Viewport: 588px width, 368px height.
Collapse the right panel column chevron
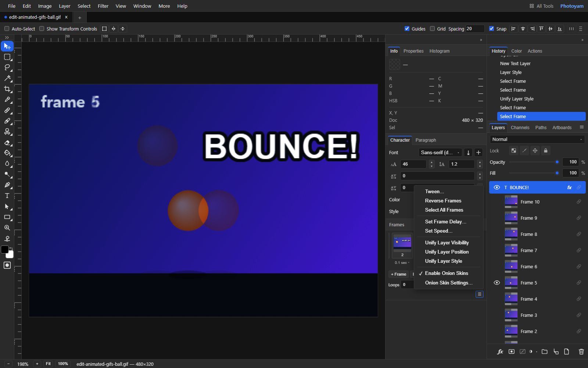pyautogui.click(x=582, y=40)
